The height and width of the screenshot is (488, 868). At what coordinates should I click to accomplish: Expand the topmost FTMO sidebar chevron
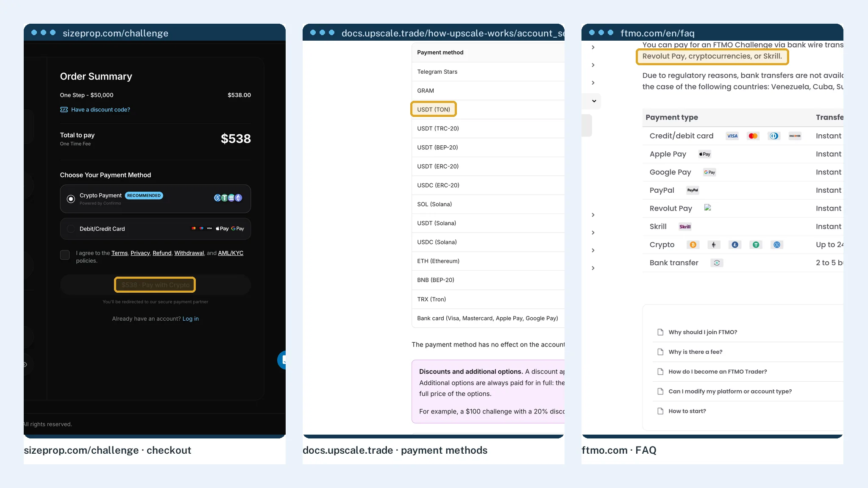click(x=593, y=47)
